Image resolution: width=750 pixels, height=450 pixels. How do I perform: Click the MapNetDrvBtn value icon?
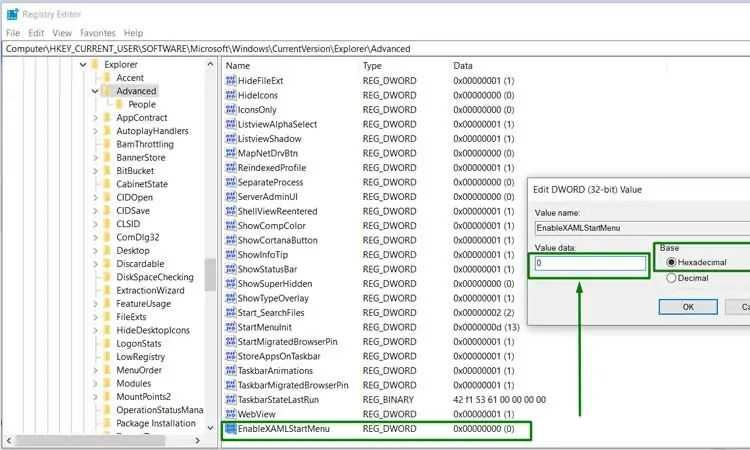point(231,153)
